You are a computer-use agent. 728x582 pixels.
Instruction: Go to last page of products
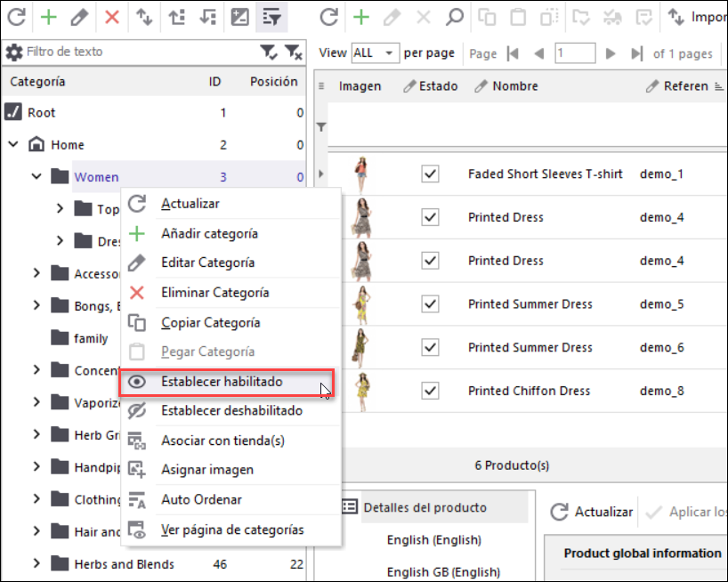(x=636, y=53)
